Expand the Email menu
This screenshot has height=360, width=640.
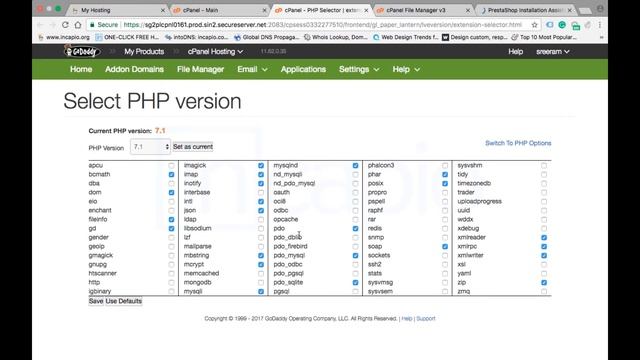(252, 69)
